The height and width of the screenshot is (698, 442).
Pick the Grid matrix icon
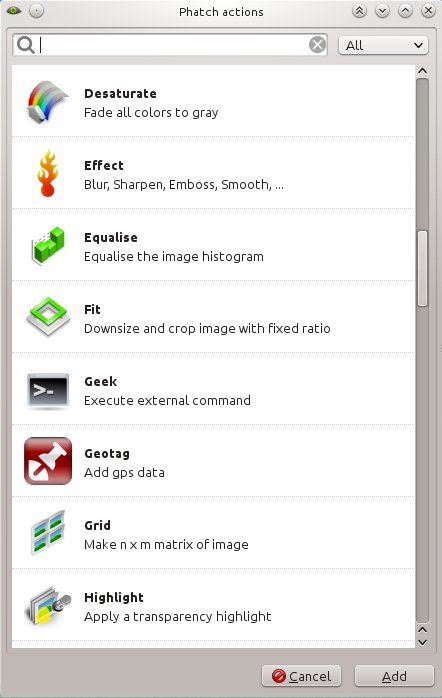click(x=48, y=533)
